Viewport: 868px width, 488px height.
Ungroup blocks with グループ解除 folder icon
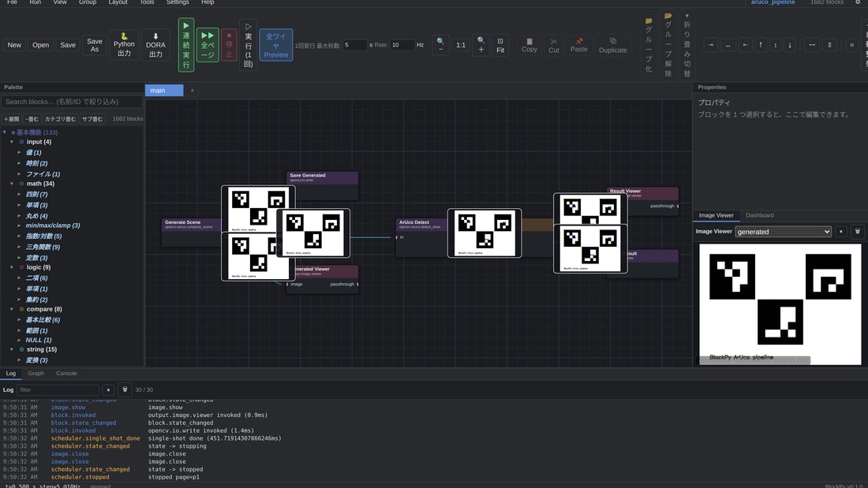(x=668, y=45)
